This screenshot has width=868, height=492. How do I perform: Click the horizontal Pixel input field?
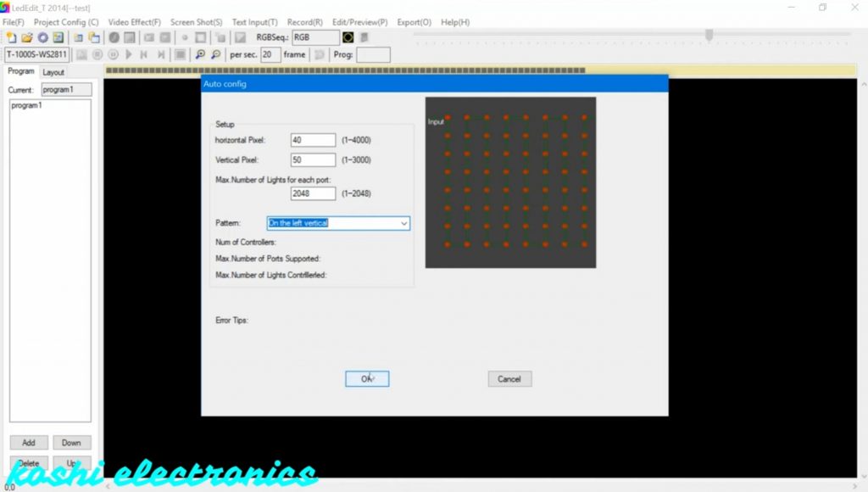[313, 140]
